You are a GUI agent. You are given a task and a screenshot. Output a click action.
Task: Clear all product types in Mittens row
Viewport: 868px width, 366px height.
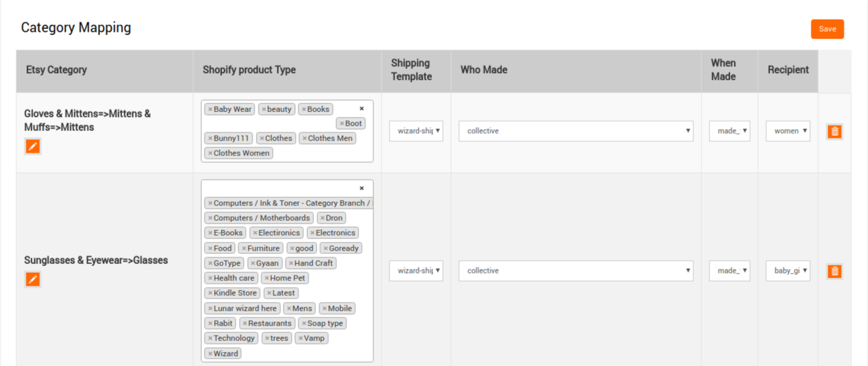(361, 109)
